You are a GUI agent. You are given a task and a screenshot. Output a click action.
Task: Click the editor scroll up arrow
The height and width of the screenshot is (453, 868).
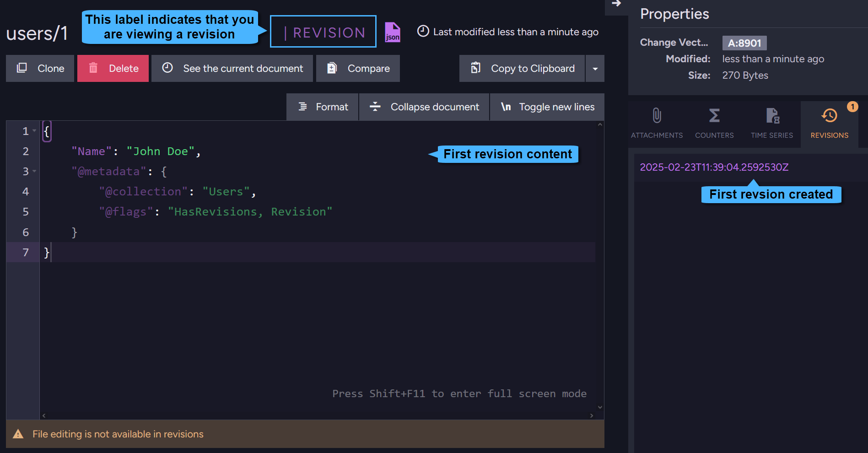[600, 124]
